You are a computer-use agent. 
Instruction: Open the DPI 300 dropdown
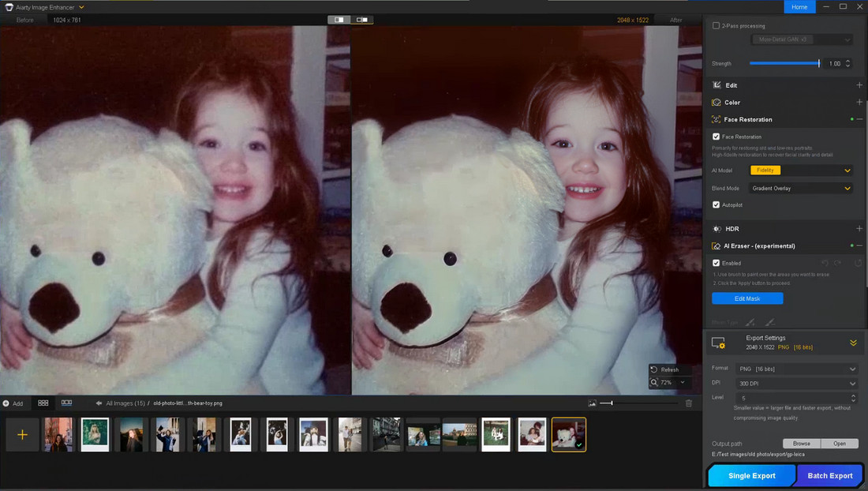(797, 383)
